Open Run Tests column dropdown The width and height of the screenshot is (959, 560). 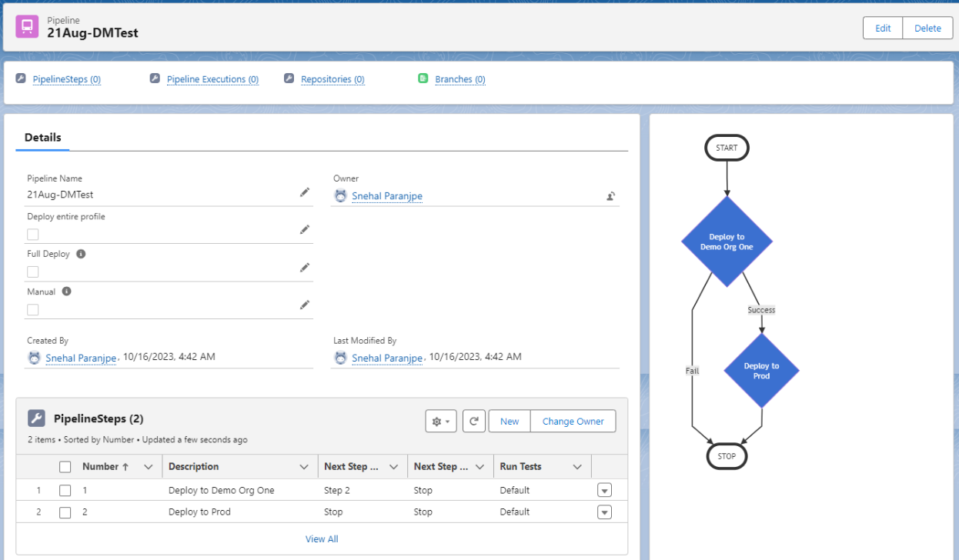click(x=577, y=467)
